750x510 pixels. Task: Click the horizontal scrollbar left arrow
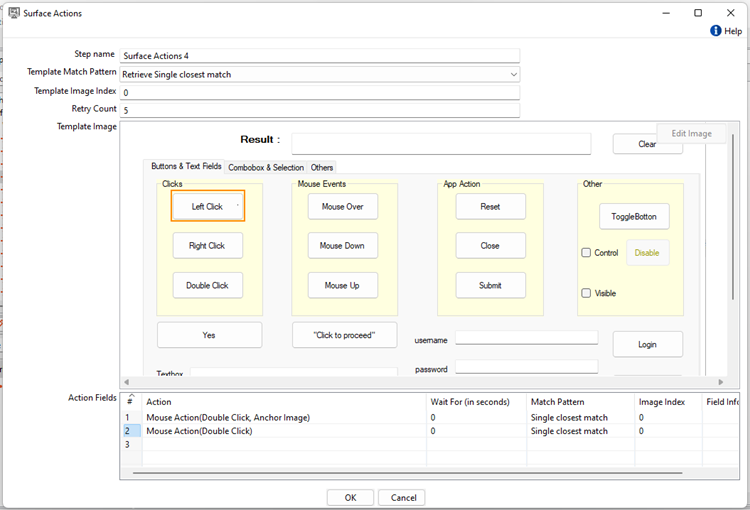[126, 382]
